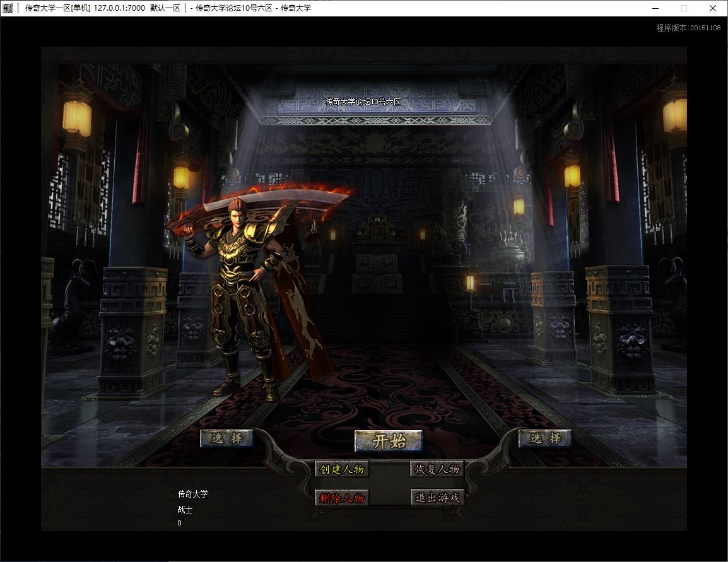Click the right 选择 button for the empty slot
Viewport: 728px width, 562px height.
pyautogui.click(x=545, y=438)
